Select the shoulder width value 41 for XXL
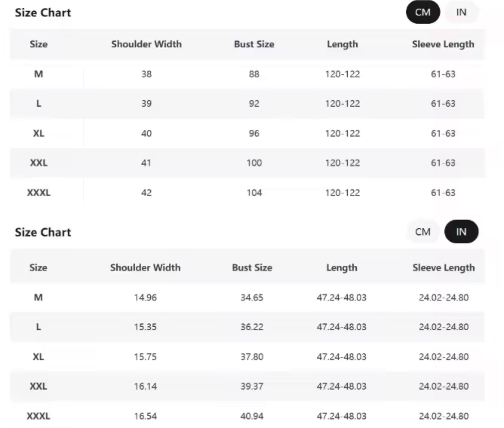The height and width of the screenshot is (428, 504). coord(146,163)
